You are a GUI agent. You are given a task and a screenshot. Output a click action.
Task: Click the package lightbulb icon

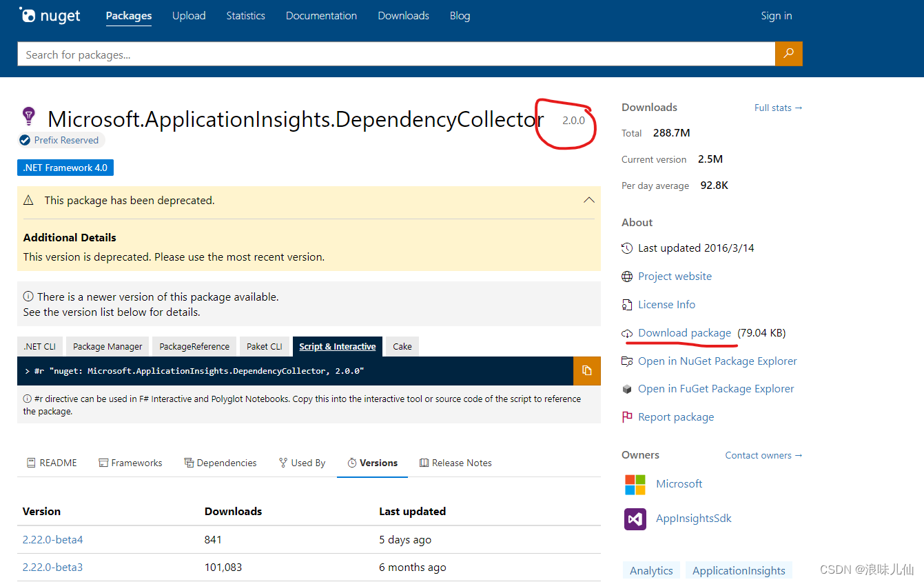(x=28, y=115)
